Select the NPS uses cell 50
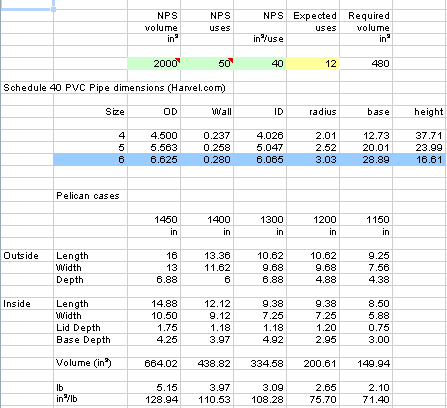The image size is (447, 408). [207, 63]
